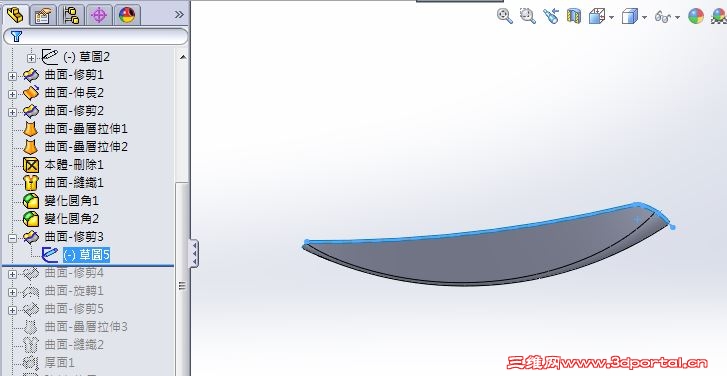
Task: Select the 曲面-縫織1 knit feature
Action: (74, 183)
